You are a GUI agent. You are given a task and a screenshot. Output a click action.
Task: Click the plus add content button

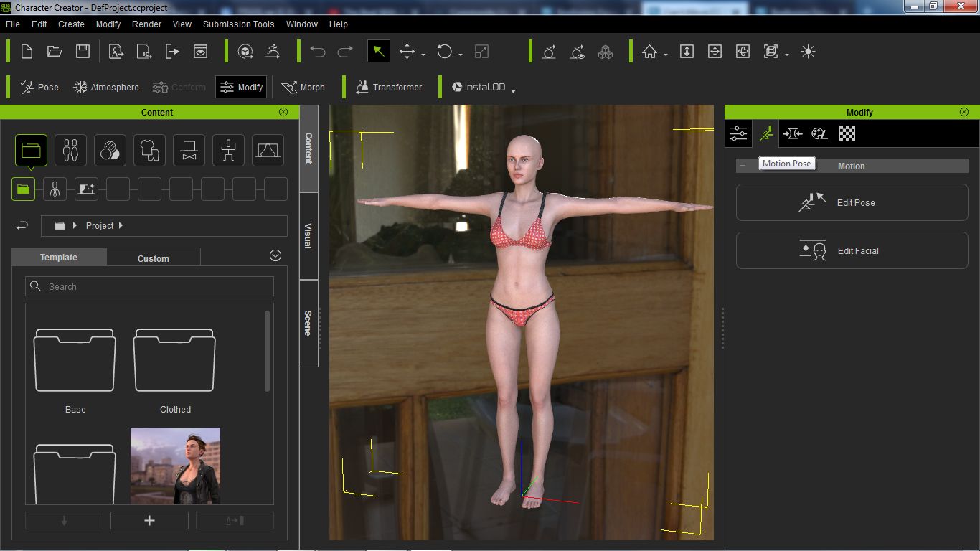[149, 521]
